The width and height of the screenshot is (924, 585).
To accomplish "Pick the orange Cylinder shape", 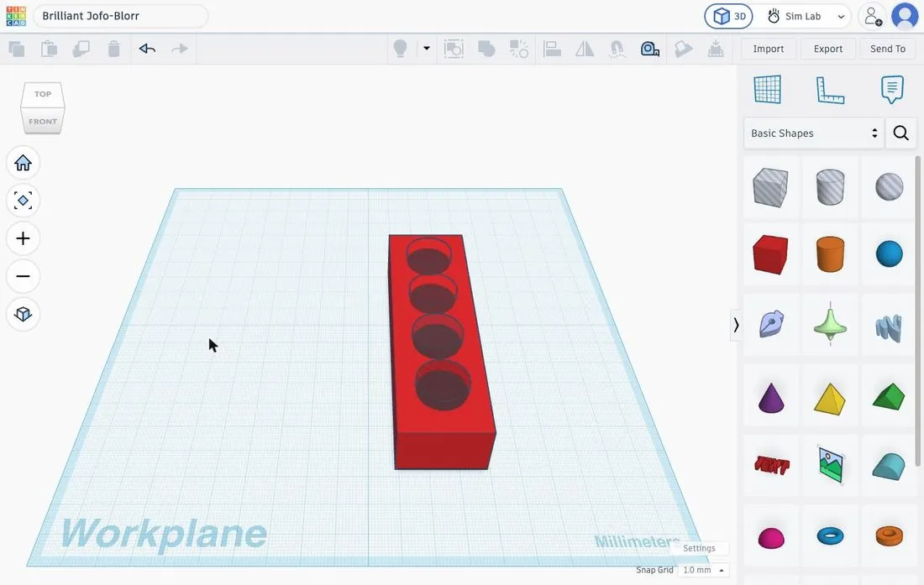I will [x=830, y=254].
